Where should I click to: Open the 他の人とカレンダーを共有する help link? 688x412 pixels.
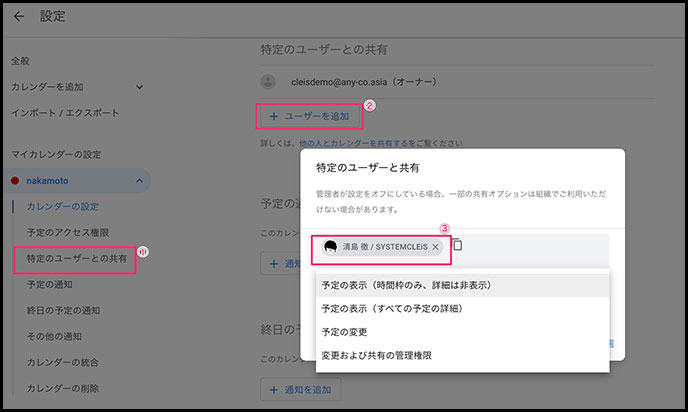(354, 143)
